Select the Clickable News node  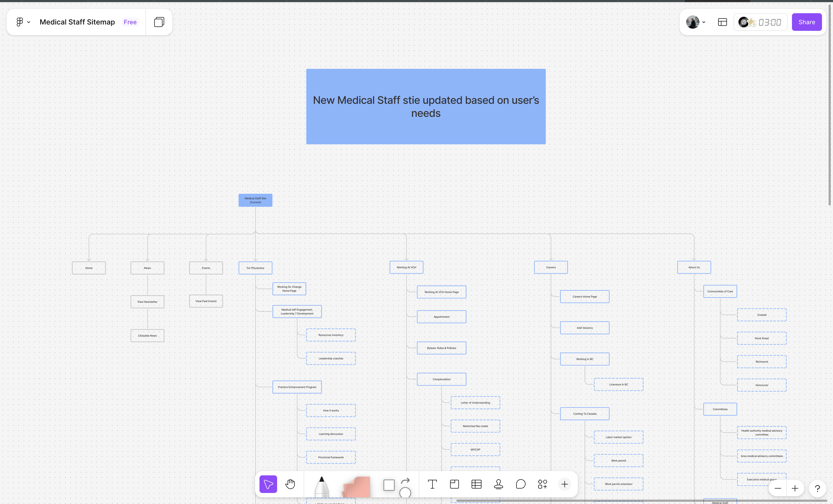[147, 335]
